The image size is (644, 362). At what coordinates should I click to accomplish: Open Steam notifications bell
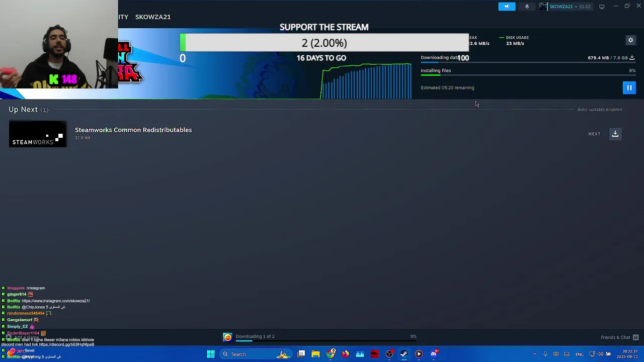[527, 7]
